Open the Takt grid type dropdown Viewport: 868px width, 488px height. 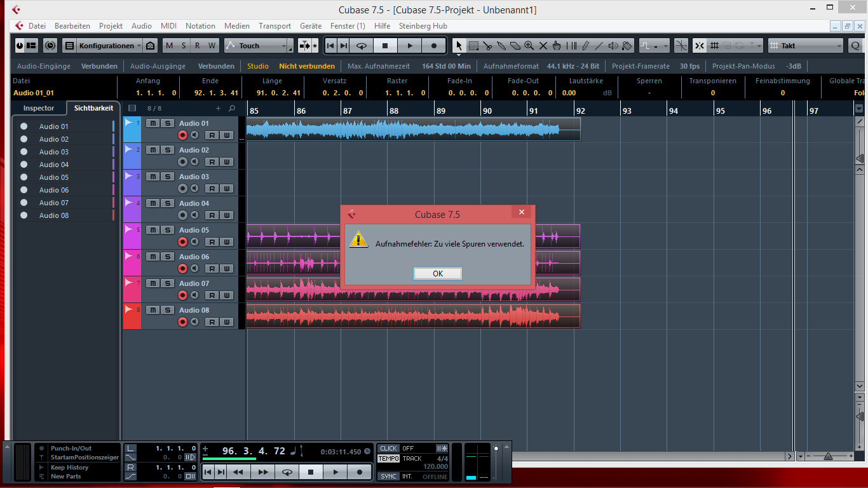tap(806, 46)
